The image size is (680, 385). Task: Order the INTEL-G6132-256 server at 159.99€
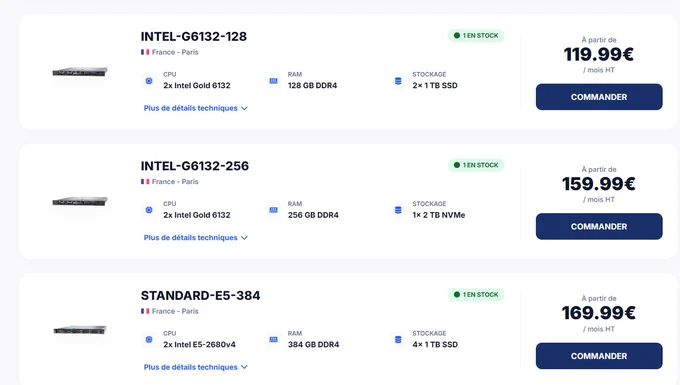pos(599,226)
